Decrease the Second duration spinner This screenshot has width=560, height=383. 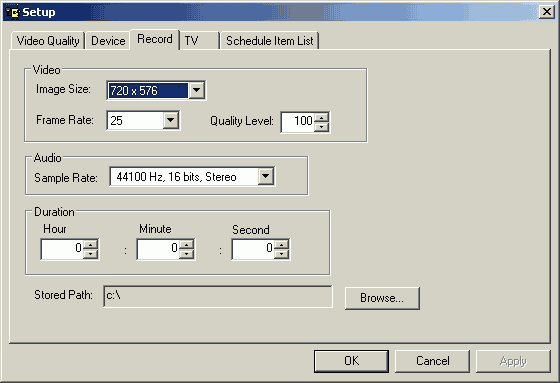tap(282, 253)
